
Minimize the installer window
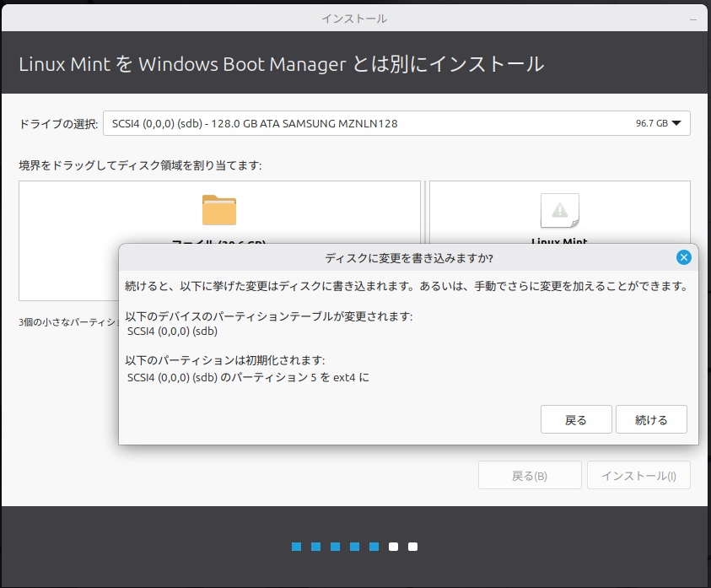[x=693, y=18]
